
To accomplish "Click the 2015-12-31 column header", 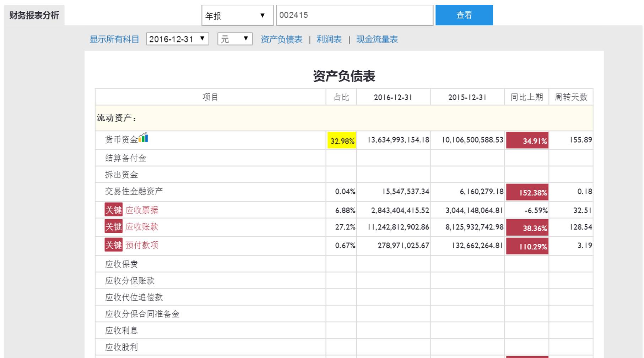I will (x=467, y=97).
